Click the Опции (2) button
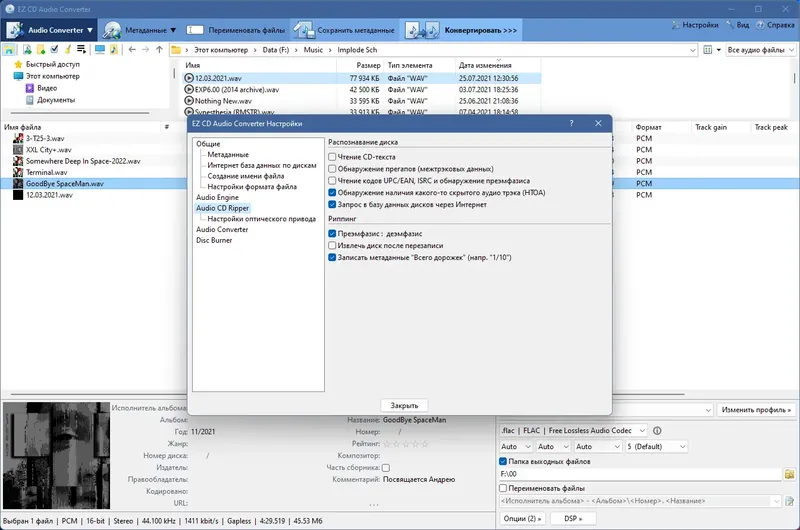The height and width of the screenshot is (530, 800). [x=522, y=518]
